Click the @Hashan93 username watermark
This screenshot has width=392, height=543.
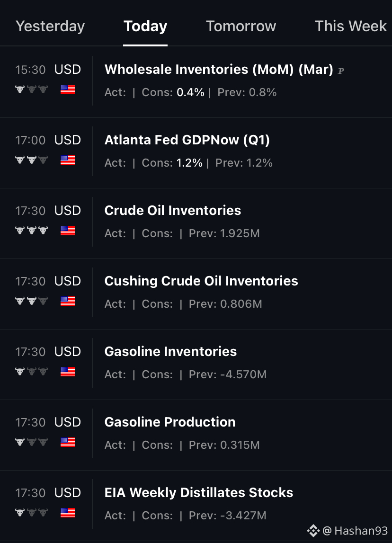[x=355, y=531]
